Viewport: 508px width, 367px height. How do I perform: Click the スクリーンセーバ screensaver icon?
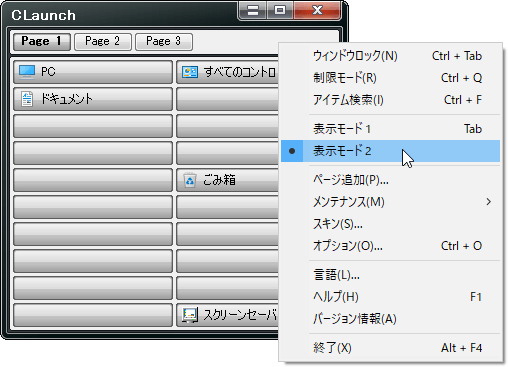pos(190,315)
